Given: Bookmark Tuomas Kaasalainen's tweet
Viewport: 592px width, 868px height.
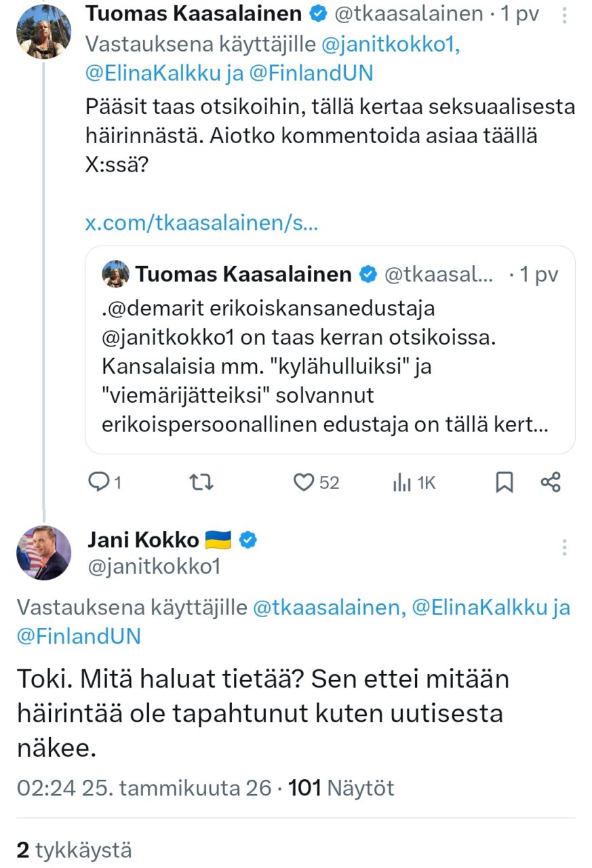Looking at the screenshot, I should (505, 482).
